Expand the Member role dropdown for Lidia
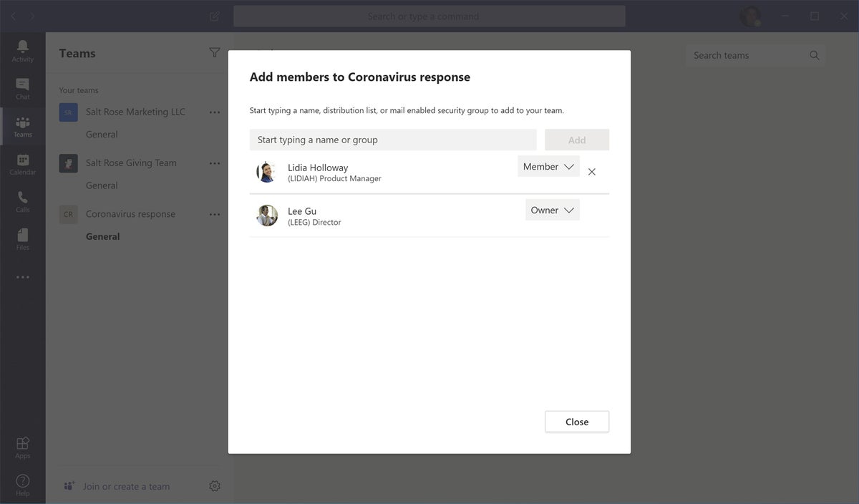859x504 pixels. click(548, 167)
